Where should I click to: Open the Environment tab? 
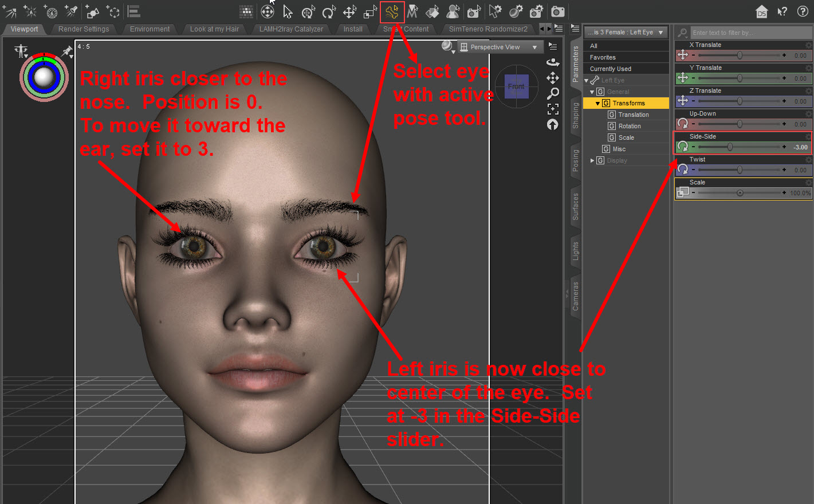150,29
